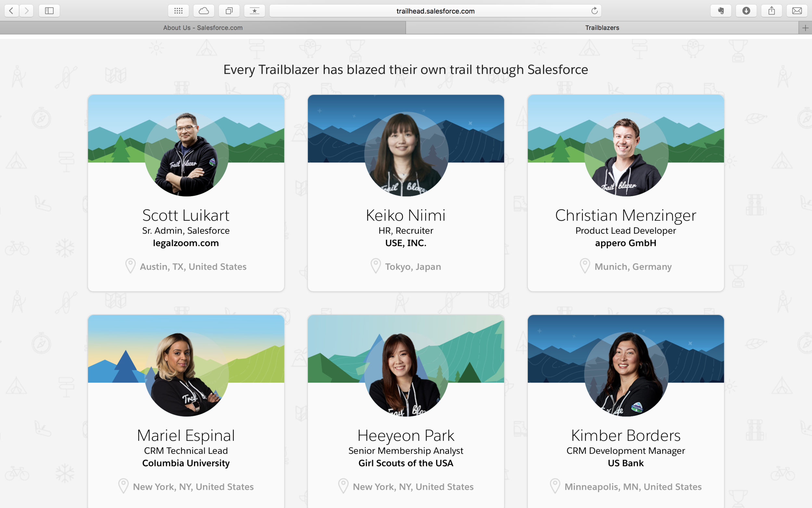View recent downloads
Viewport: 812px width, 508px height.
point(746,10)
